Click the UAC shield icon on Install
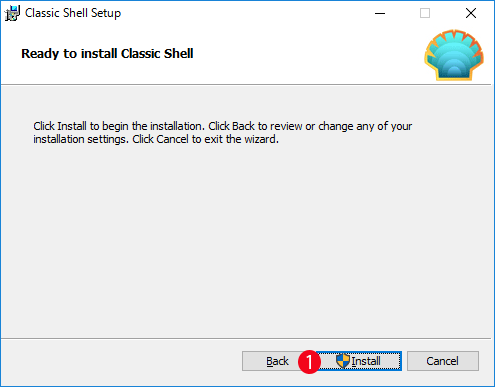This screenshot has width=495, height=387. click(343, 361)
